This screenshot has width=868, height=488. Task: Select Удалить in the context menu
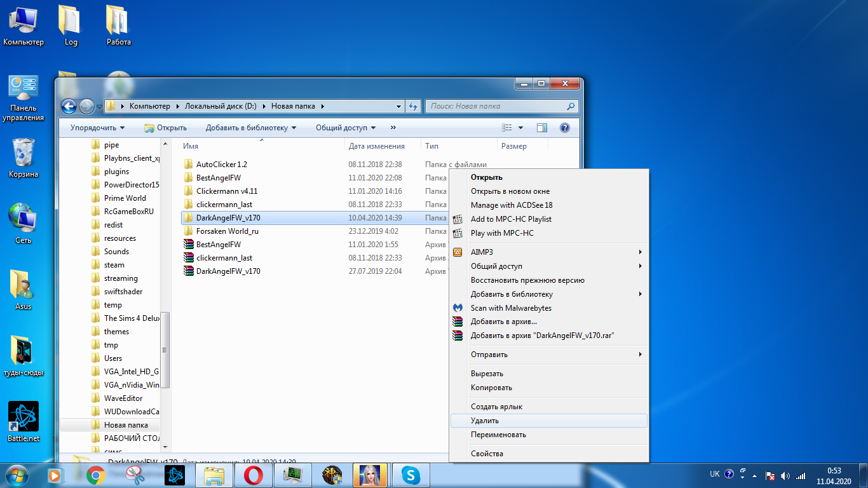click(x=485, y=421)
